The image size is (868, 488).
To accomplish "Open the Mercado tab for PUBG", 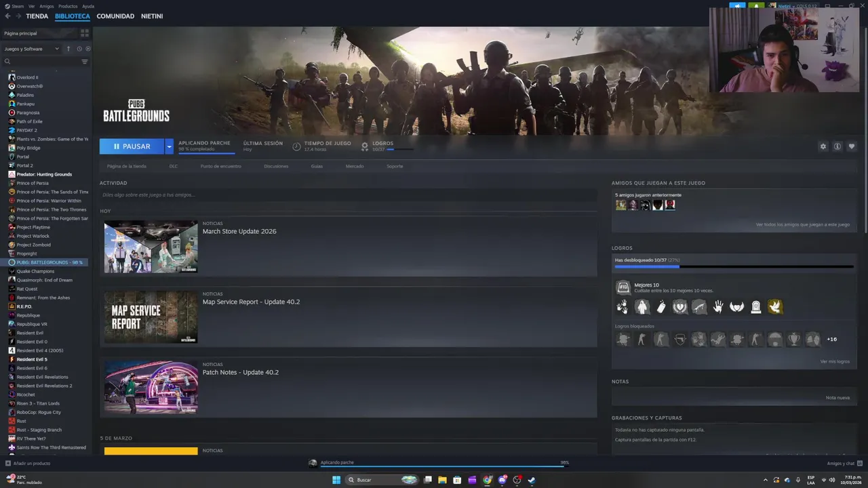I will (x=355, y=166).
